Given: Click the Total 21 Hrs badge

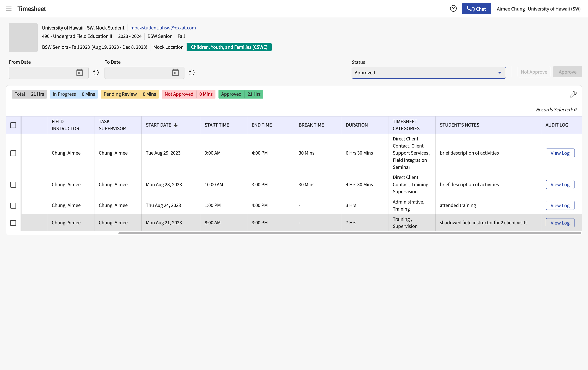Looking at the screenshot, I should [29, 94].
